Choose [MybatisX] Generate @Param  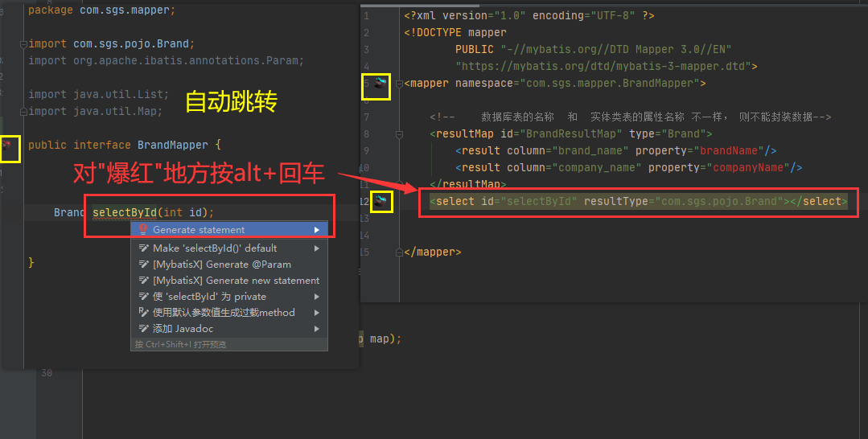(229, 264)
